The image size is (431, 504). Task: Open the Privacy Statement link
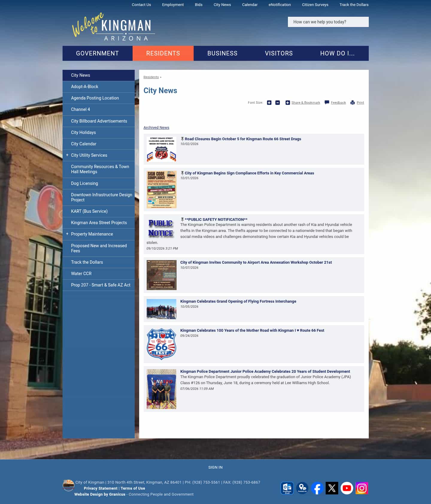(x=101, y=488)
